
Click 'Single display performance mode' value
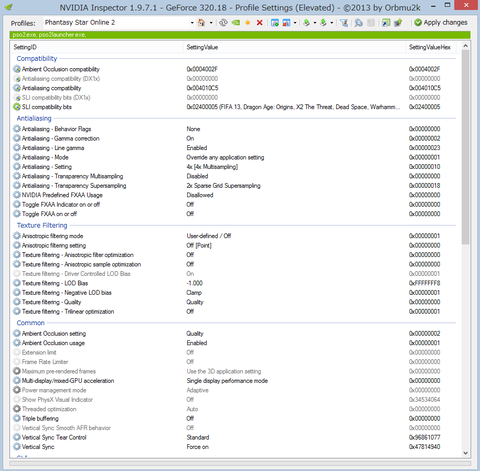click(227, 381)
